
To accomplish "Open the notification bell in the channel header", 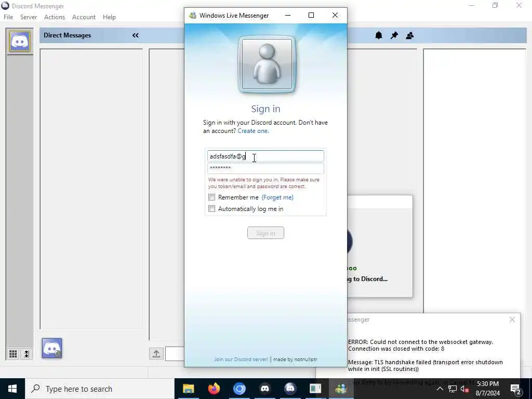I will pyautogui.click(x=379, y=35).
